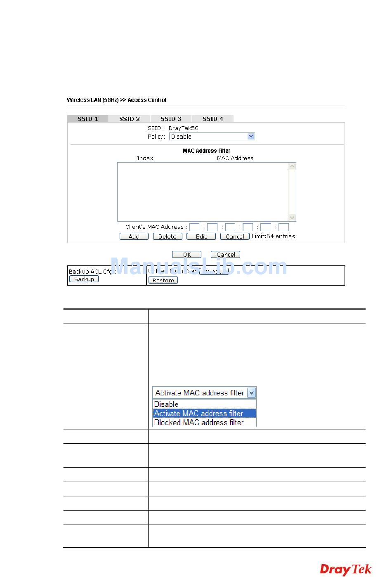Click the MAC address list scroll-up arrow
Image resolution: width=392 pixels, height=577 pixels.
(293, 166)
